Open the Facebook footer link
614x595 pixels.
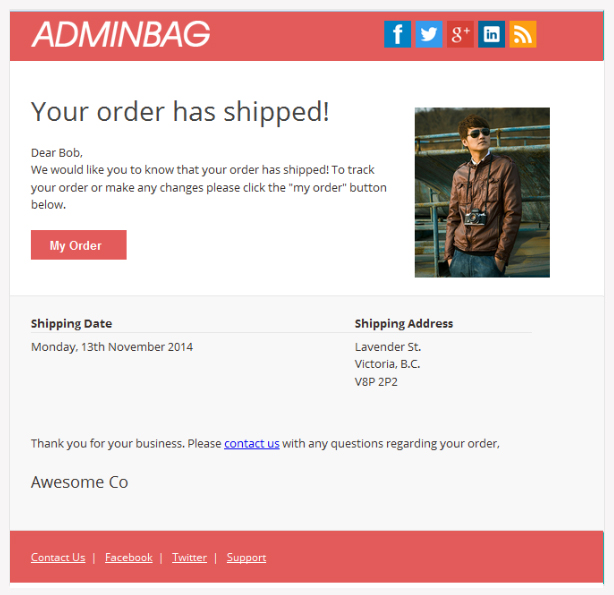[129, 557]
